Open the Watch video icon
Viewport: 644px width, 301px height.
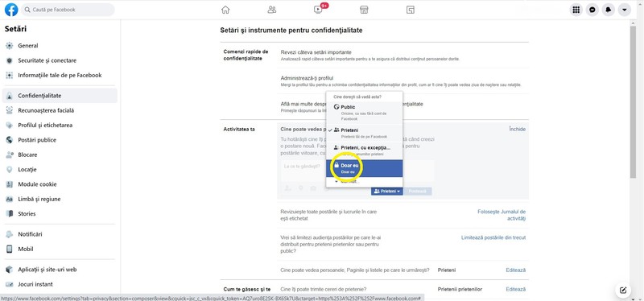[318, 10]
